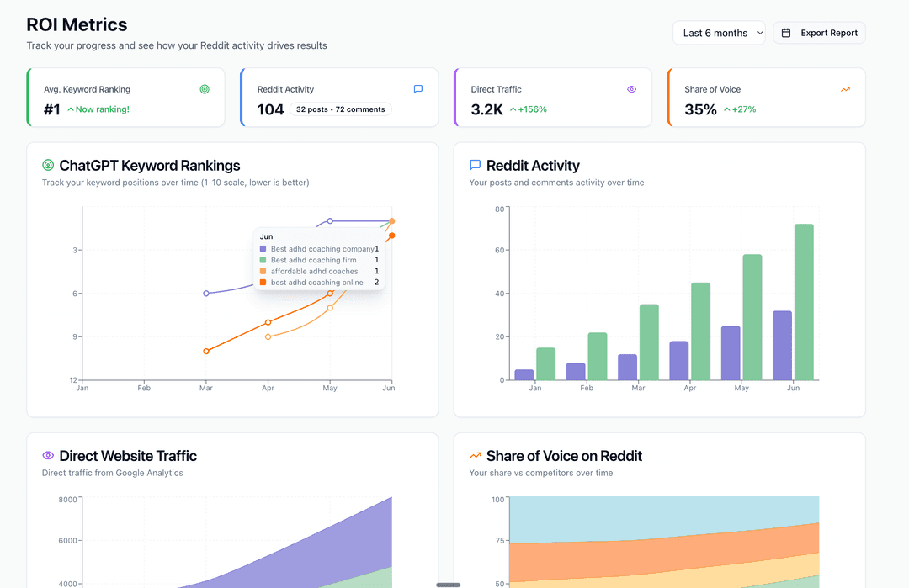Click the 'affordable adhd coaches' tooltip entry
The width and height of the screenshot is (909, 588).
coord(320,271)
